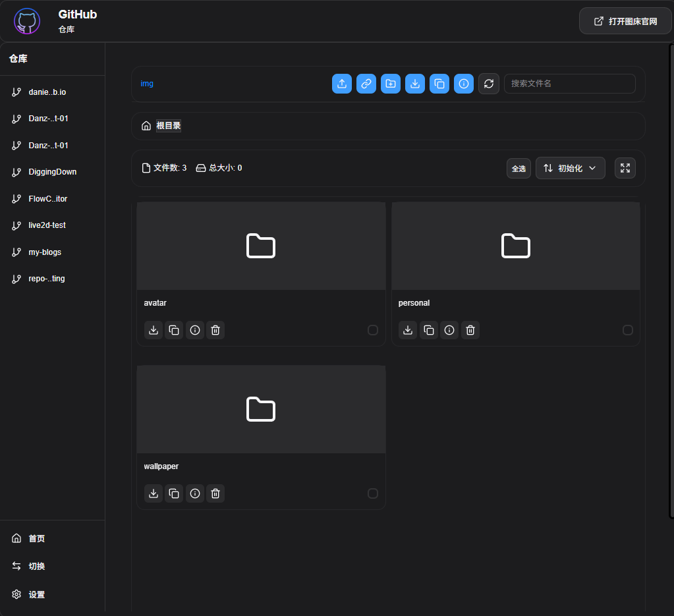Viewport: 674px width, 616px height.
Task: Toggle the selection circle on the wallpaper folder
Action: click(373, 493)
